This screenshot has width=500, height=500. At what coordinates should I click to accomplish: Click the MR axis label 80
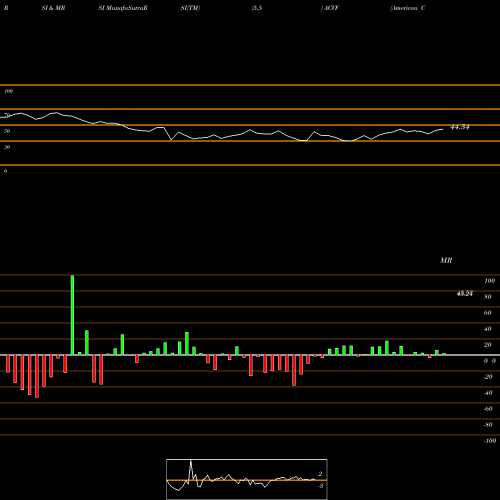(x=488, y=297)
